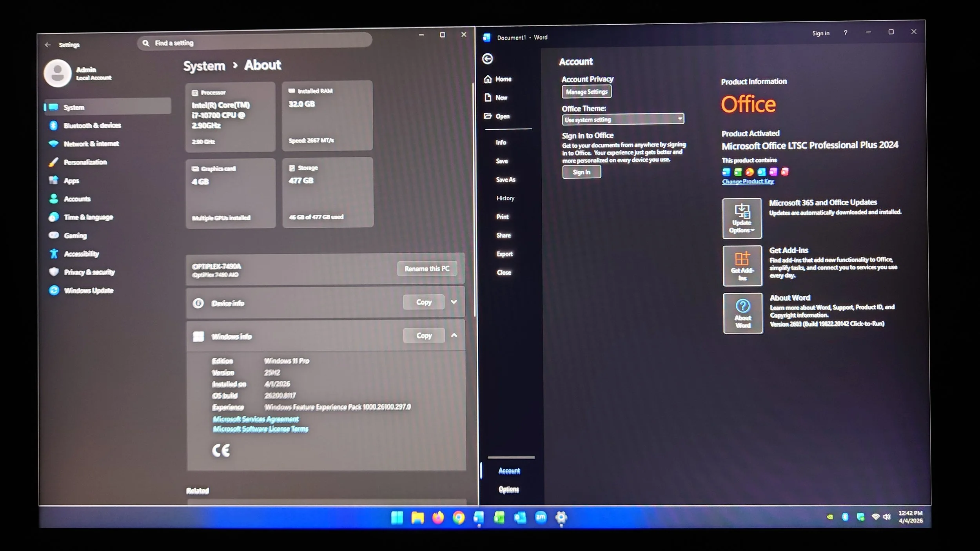This screenshot has height=551, width=980.
Task: Expand the Device info section
Action: [454, 302]
